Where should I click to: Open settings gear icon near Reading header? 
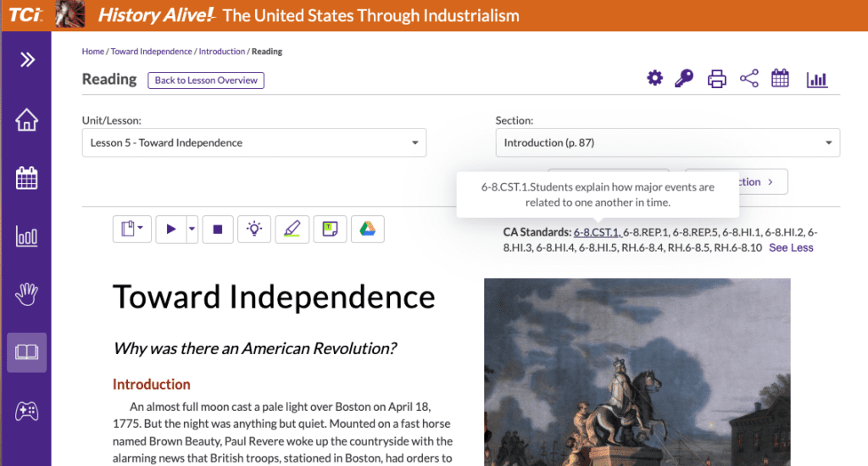(655, 78)
